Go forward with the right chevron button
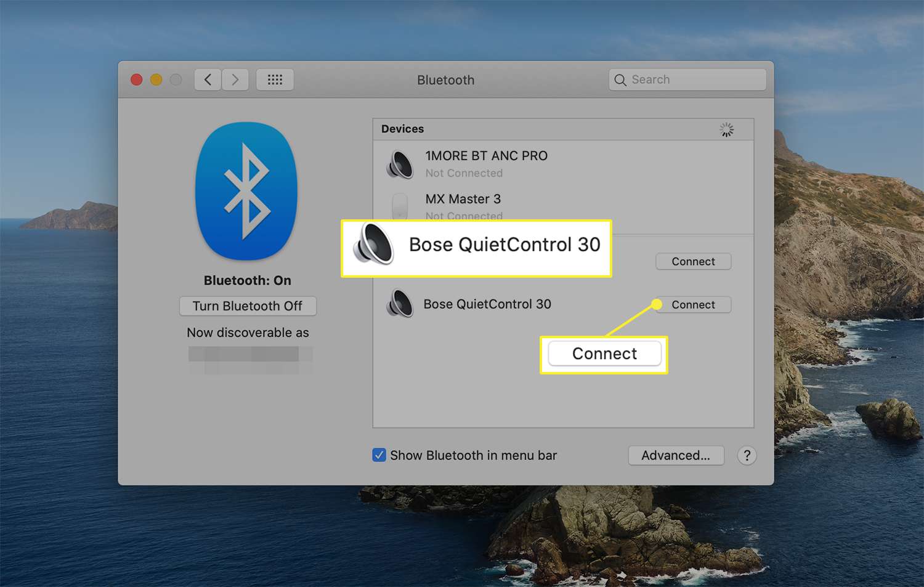This screenshot has width=924, height=587. [x=235, y=79]
